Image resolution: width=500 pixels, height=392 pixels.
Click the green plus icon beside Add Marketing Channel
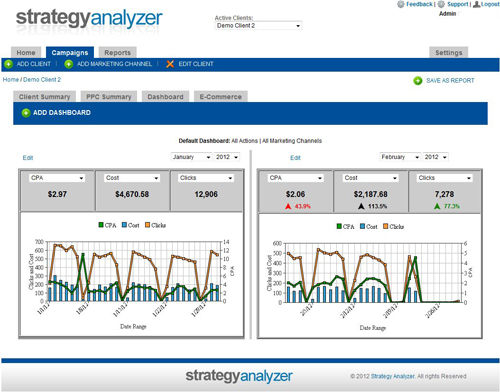point(69,64)
